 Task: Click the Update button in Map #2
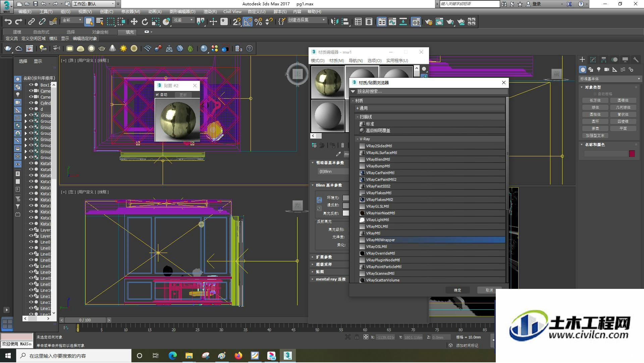pos(183,95)
